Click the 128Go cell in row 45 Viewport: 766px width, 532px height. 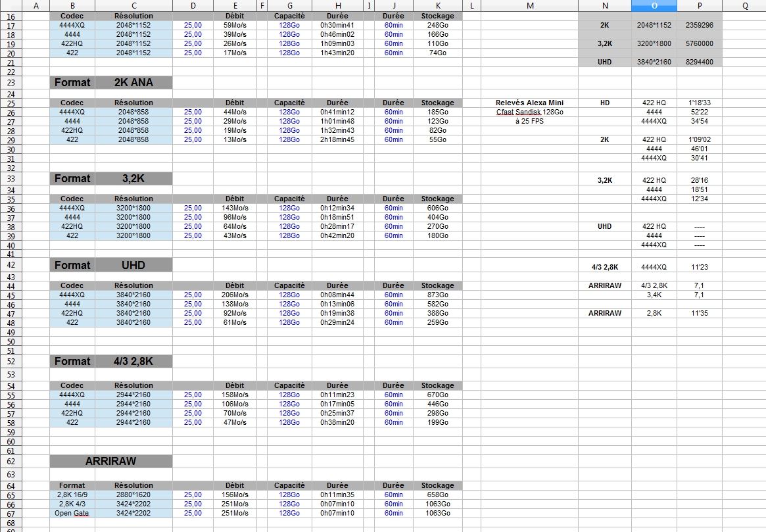click(x=290, y=295)
